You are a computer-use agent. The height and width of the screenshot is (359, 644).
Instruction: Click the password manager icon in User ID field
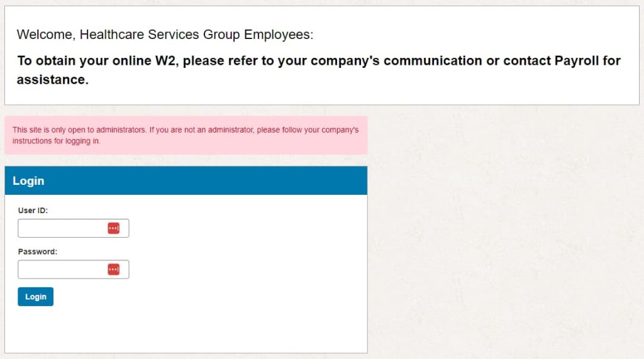(113, 228)
